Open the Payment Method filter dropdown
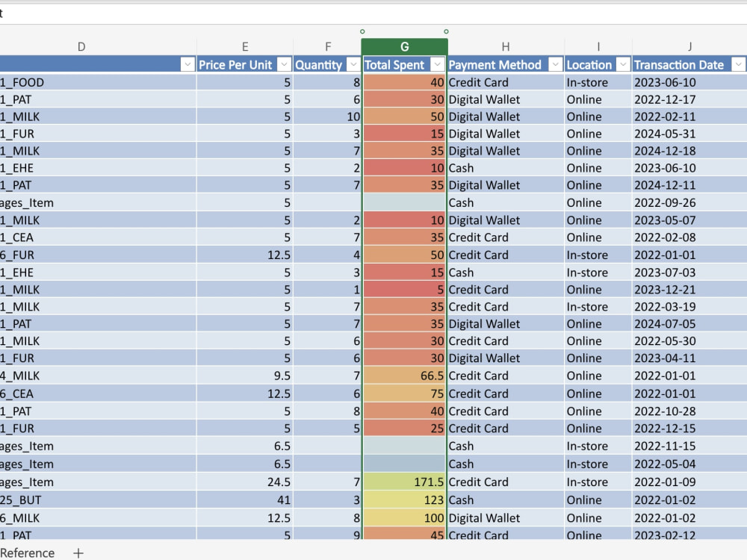 tap(556, 64)
